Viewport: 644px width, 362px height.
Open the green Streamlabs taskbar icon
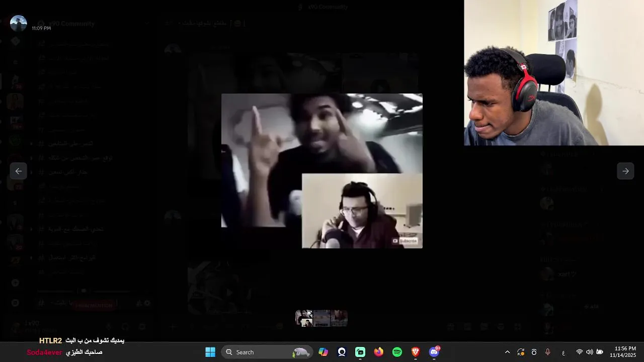coord(360,352)
